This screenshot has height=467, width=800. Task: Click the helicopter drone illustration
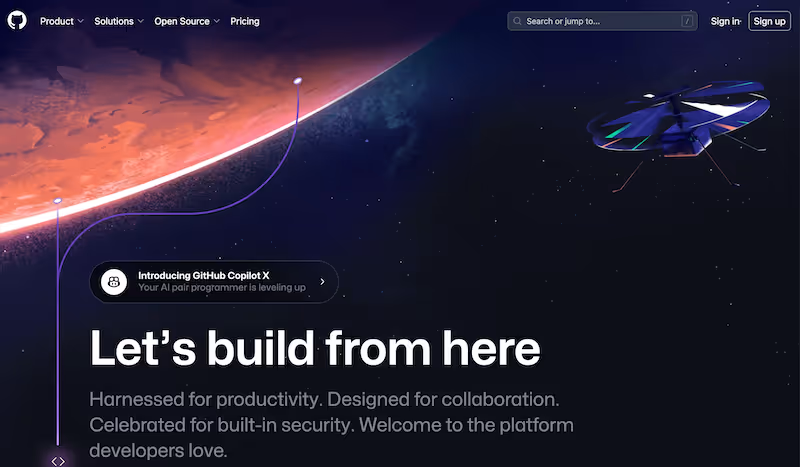[x=679, y=133]
